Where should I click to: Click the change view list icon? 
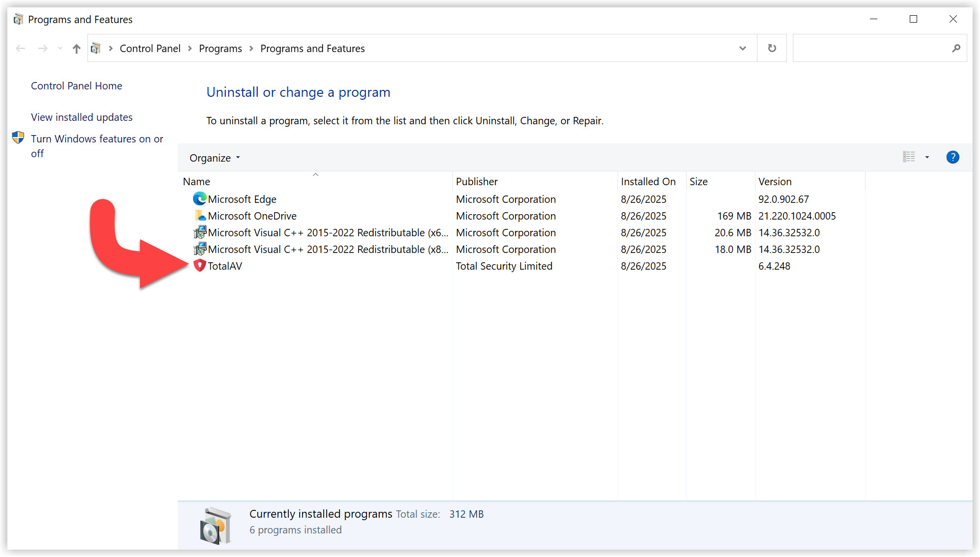(909, 157)
